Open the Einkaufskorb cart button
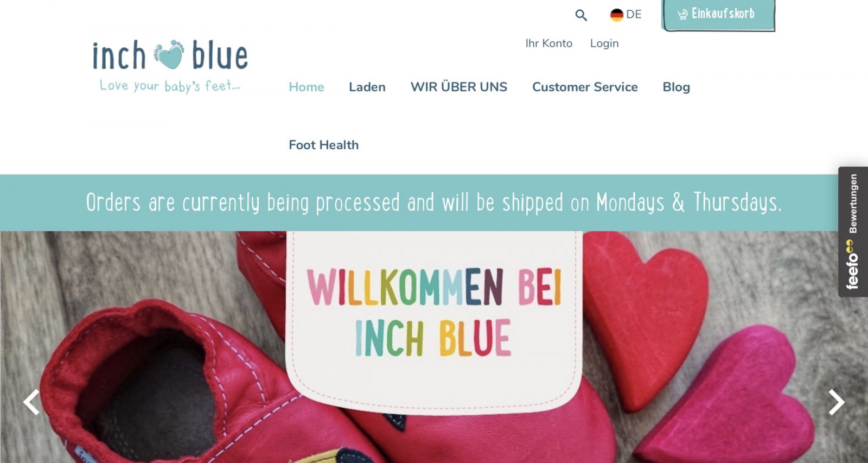This screenshot has width=868, height=463. click(x=718, y=15)
